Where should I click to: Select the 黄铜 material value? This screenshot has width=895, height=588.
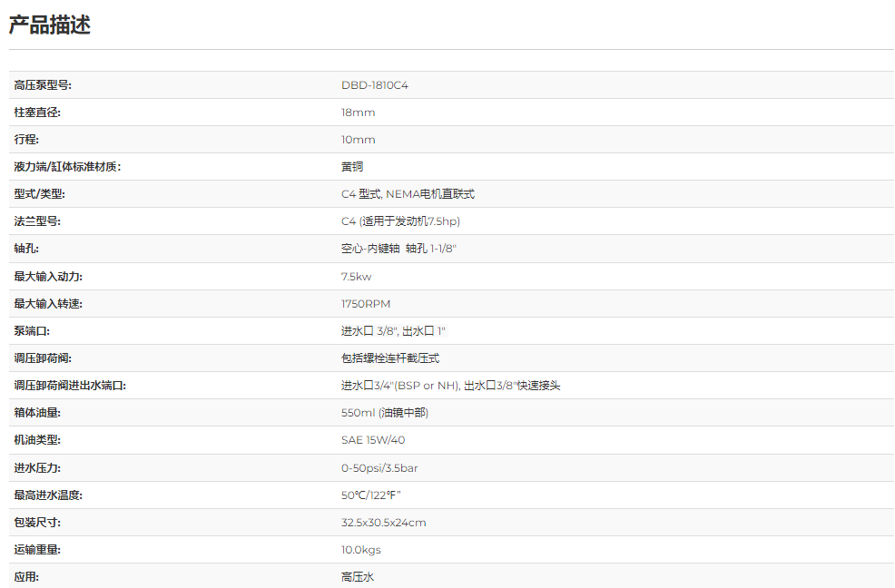[x=352, y=167]
